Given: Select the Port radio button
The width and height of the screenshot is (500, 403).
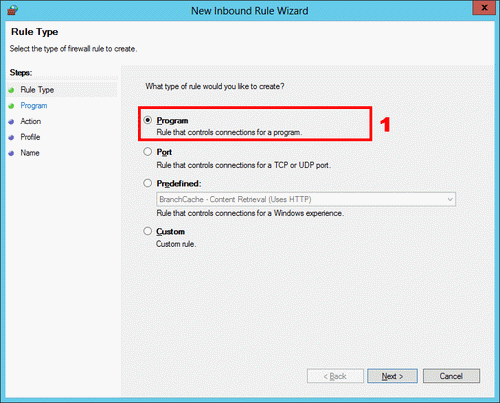Looking at the screenshot, I should tap(148, 152).
